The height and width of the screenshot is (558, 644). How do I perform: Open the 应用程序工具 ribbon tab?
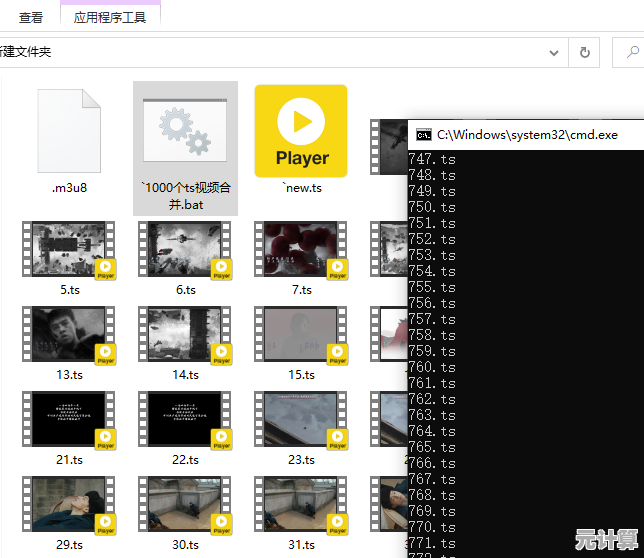click(110, 17)
